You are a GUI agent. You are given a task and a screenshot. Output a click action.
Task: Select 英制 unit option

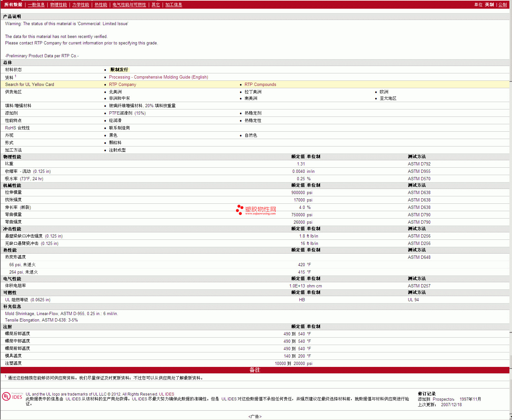[489, 5]
